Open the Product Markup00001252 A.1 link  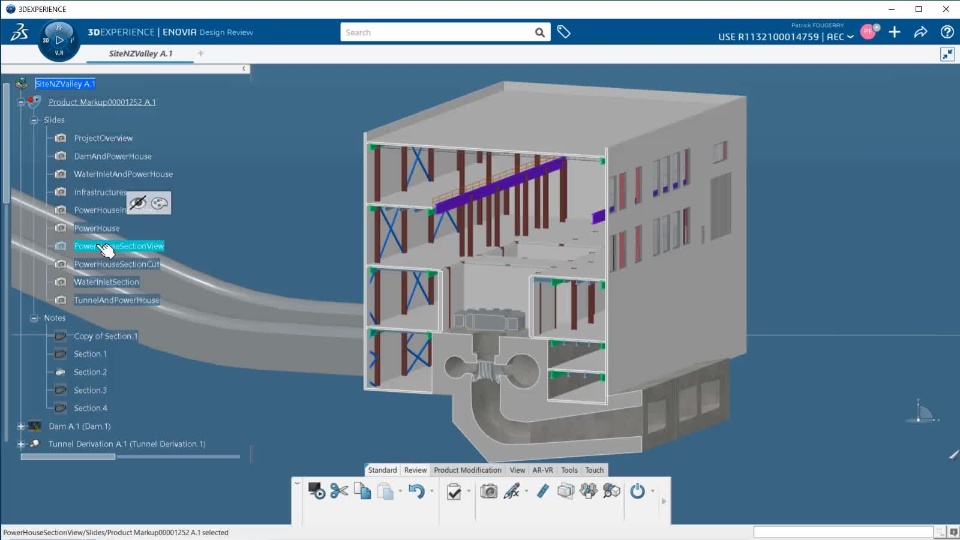click(102, 102)
